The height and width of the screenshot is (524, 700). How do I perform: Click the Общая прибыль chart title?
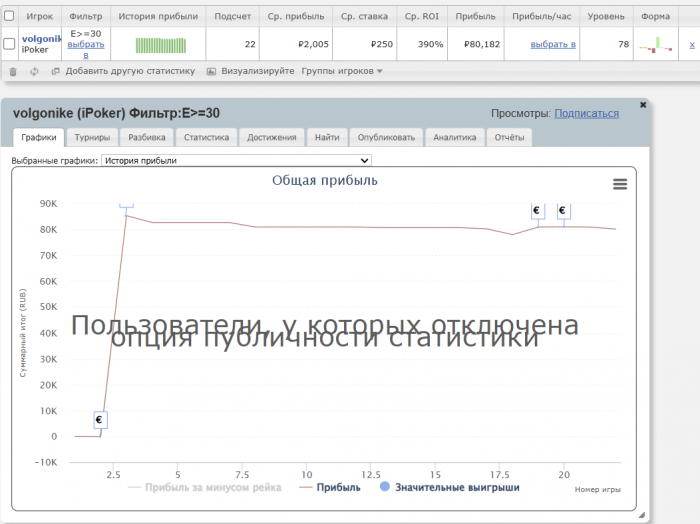pos(325,180)
